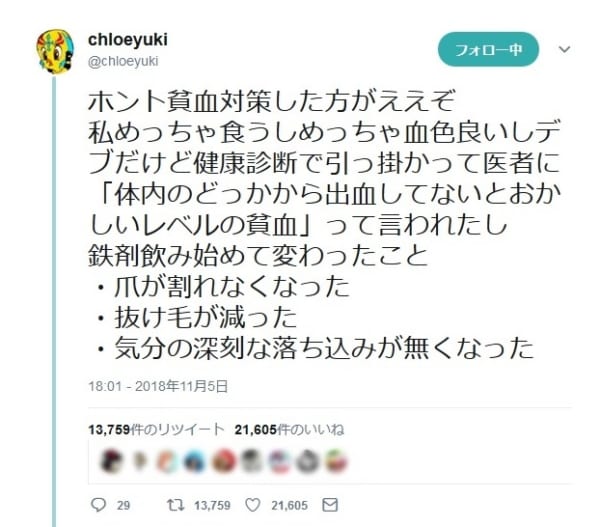The image size is (600, 527).
Task: Click the blue-toned liker avatar
Action: click(195, 461)
